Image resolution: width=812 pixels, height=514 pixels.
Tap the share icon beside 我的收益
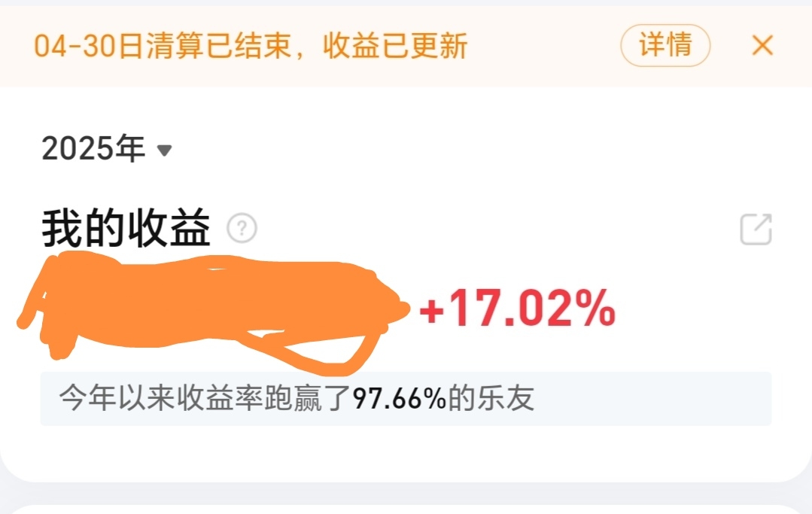pyautogui.click(x=756, y=229)
